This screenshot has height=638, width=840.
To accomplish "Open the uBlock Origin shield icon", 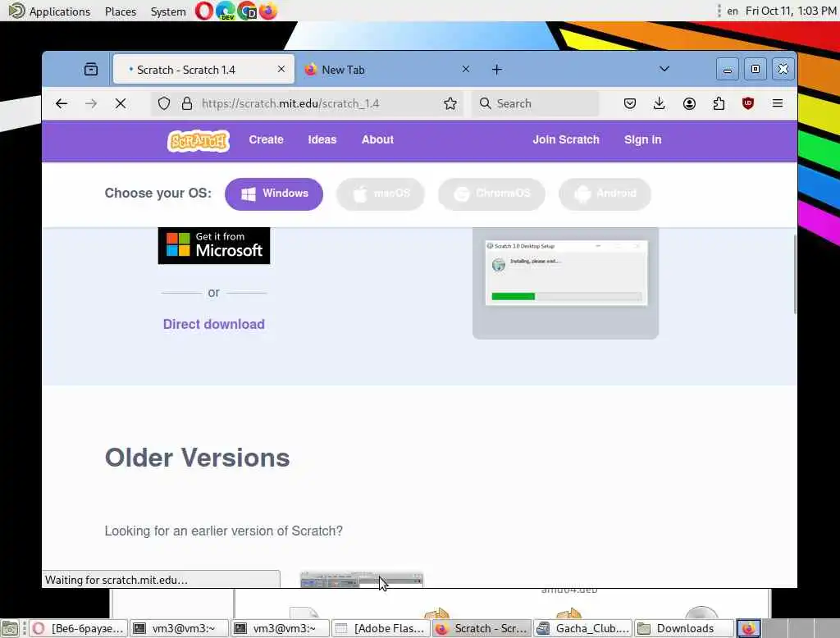I will pos(748,103).
